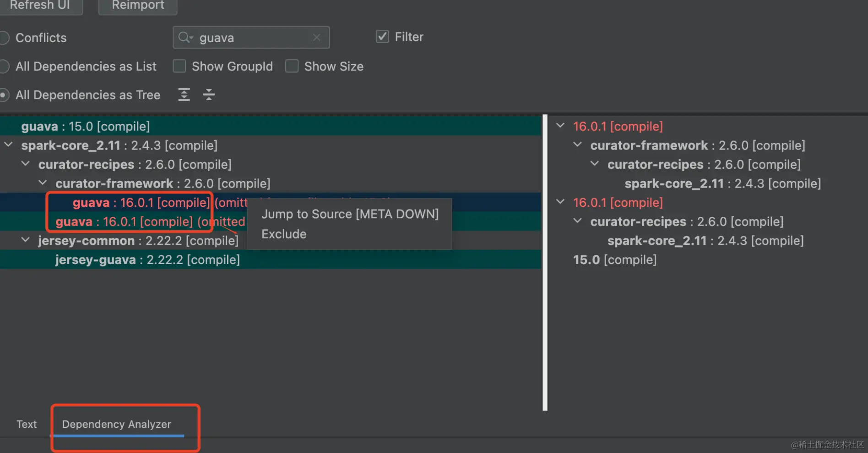Switch to the Text tab
The image size is (868, 453).
pos(27,424)
